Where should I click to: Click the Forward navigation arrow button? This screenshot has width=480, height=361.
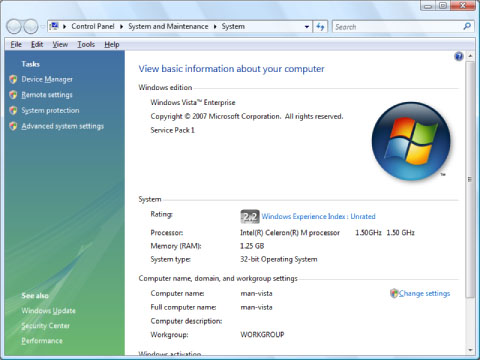pos(31,26)
